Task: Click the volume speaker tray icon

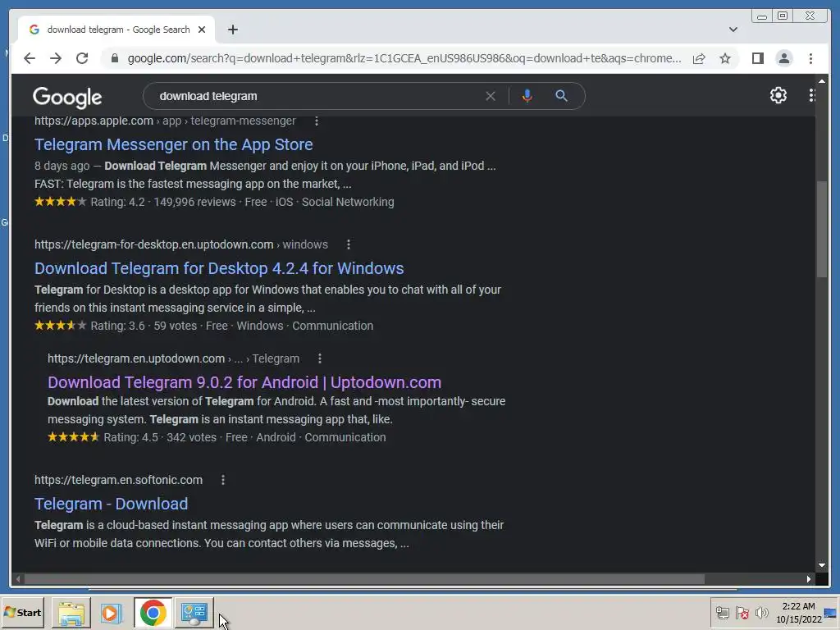Action: pyautogui.click(x=762, y=612)
